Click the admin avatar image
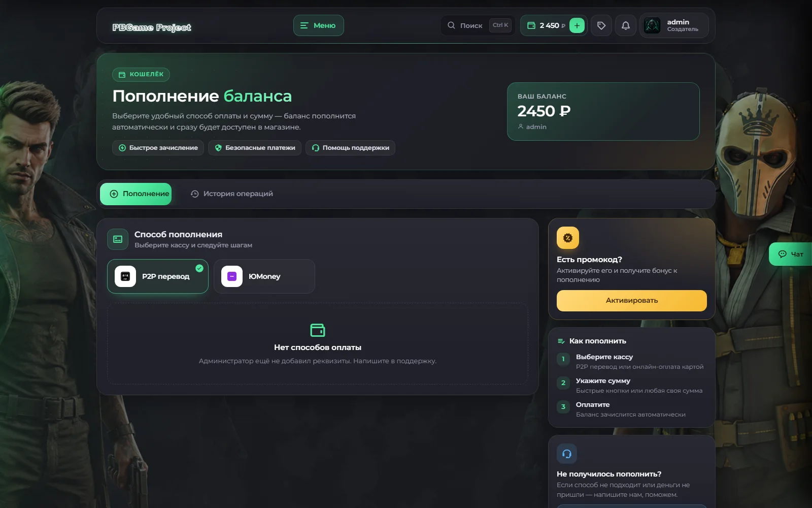The height and width of the screenshot is (508, 812). [652, 25]
